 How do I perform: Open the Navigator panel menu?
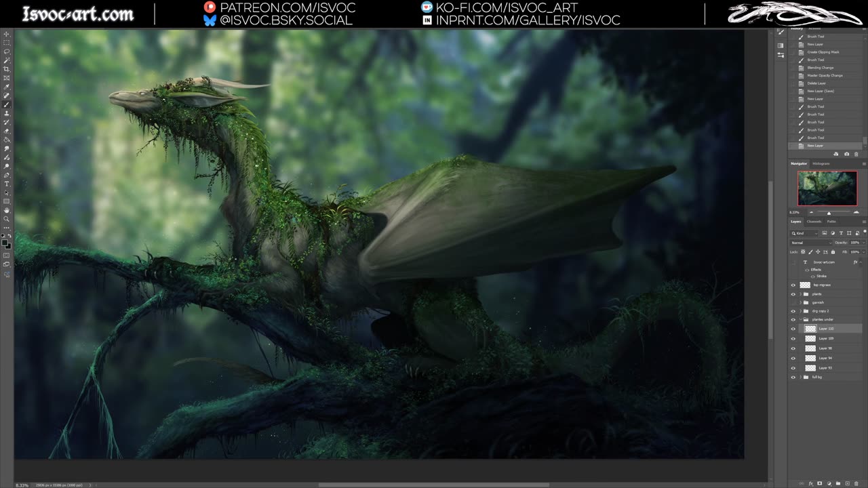[864, 164]
